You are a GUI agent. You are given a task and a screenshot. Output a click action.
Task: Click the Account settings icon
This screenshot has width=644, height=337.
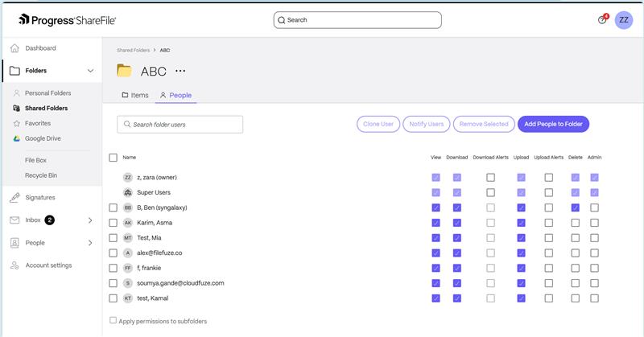pos(14,265)
